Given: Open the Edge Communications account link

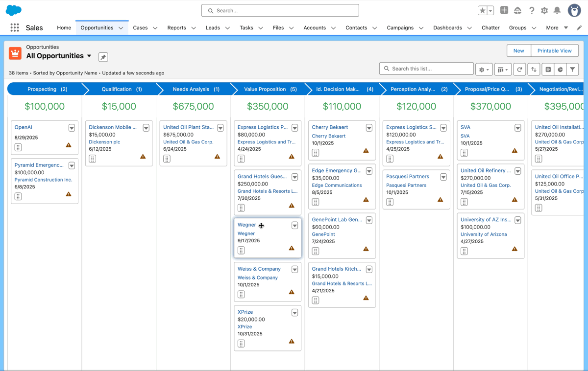Looking at the screenshot, I should pos(337,185).
